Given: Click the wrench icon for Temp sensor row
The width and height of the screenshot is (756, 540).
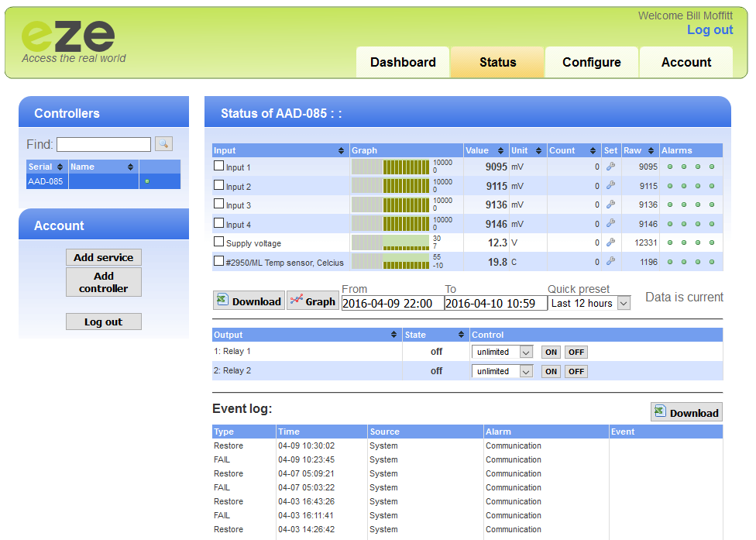Looking at the screenshot, I should coord(610,262).
